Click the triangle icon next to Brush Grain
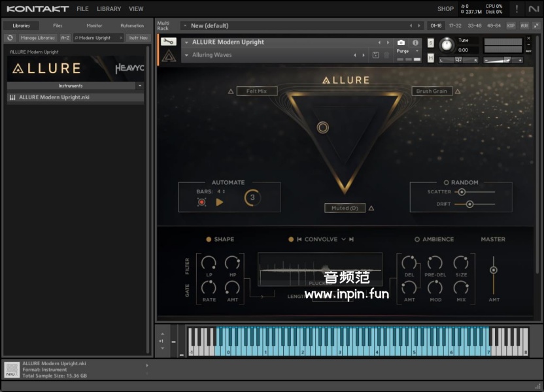Viewport: 544px width, 392px height. coord(458,91)
